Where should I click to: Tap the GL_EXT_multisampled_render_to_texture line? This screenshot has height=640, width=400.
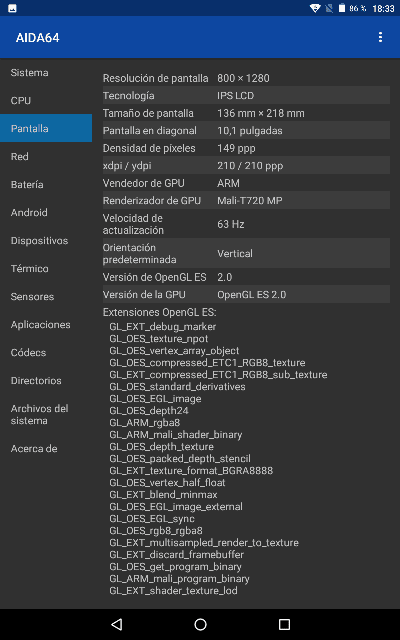tap(204, 542)
